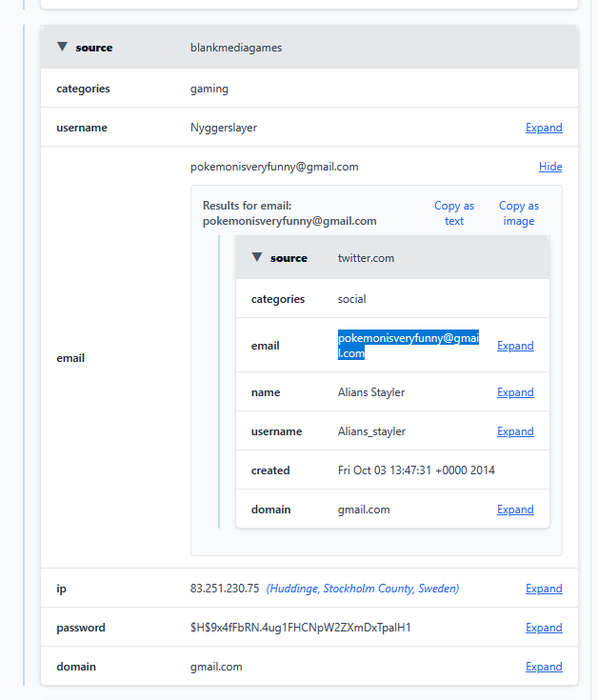The width and height of the screenshot is (598, 700).
Task: Click the gaming categories value
Action: (209, 89)
